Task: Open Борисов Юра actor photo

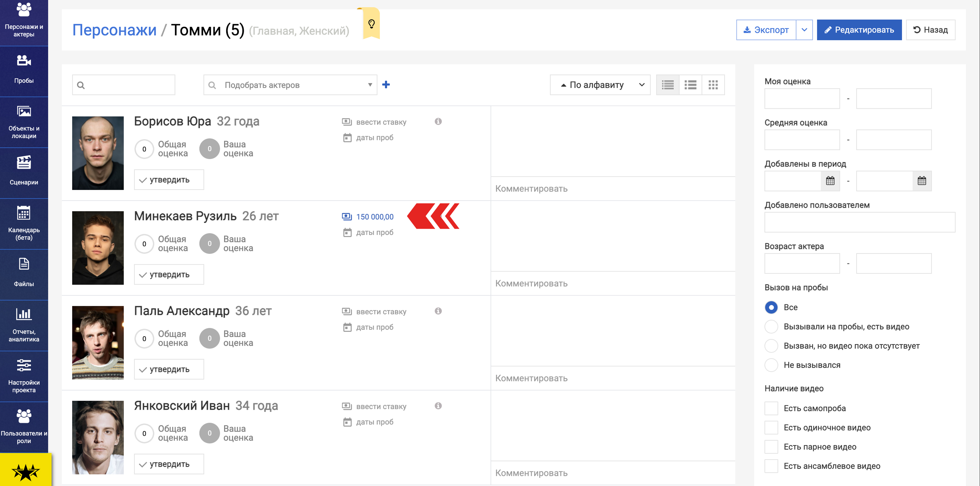Action: (x=98, y=153)
